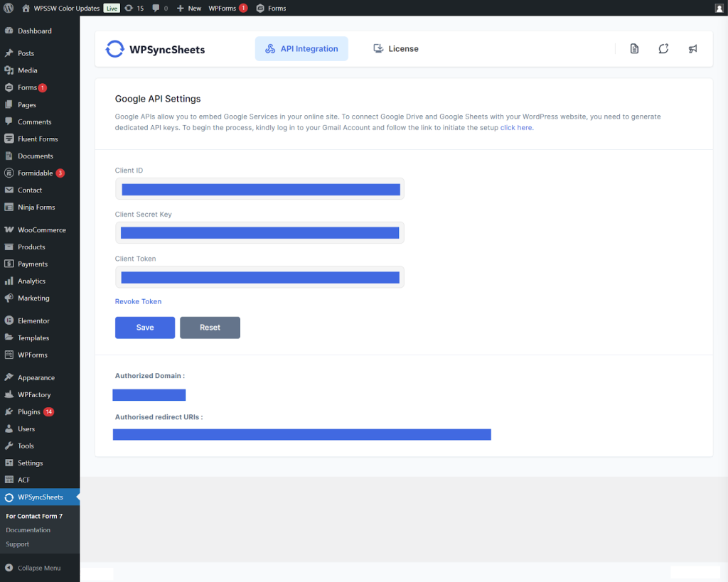Click the WPSyncSheets logo
Image resolution: width=728 pixels, height=582 pixels.
click(x=156, y=49)
